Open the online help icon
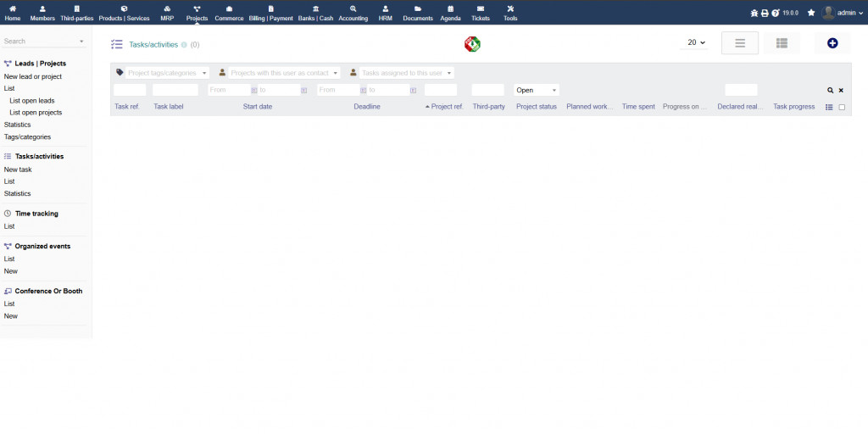This screenshot has height=434, width=868. point(776,13)
